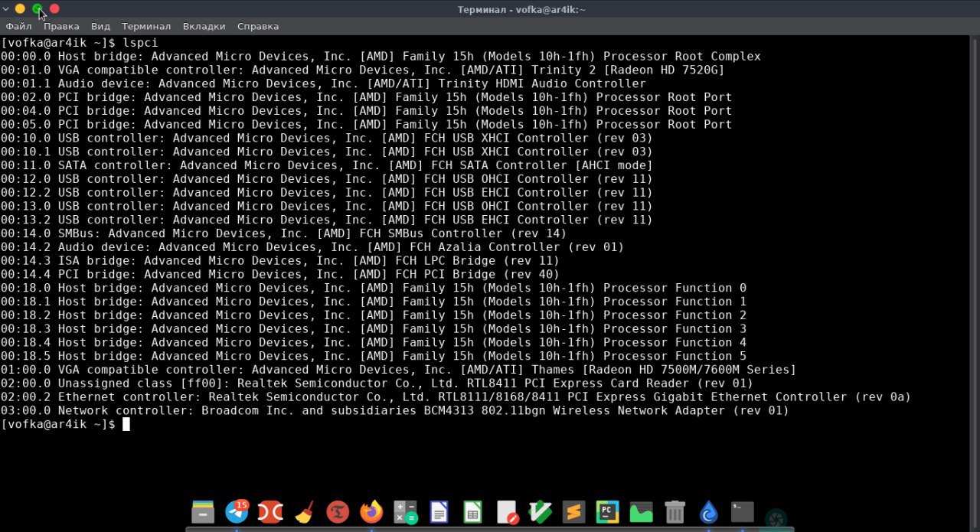
Task: Open the Терминал menu
Action: pos(146,26)
